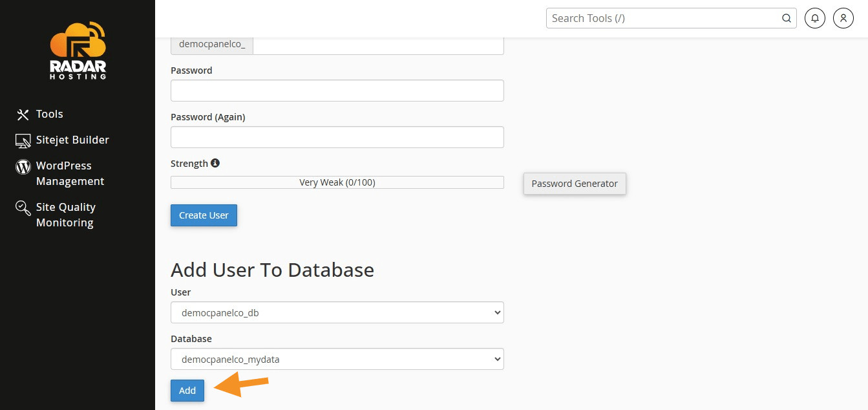This screenshot has height=410, width=868.
Task: Click the Site Quality Monitoring magnifier icon
Action: point(23,208)
